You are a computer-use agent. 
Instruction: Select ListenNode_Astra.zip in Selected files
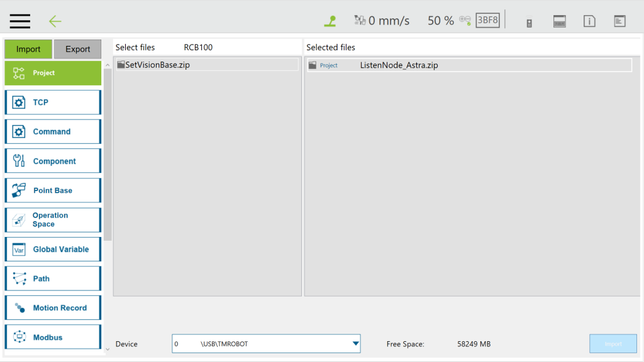399,65
